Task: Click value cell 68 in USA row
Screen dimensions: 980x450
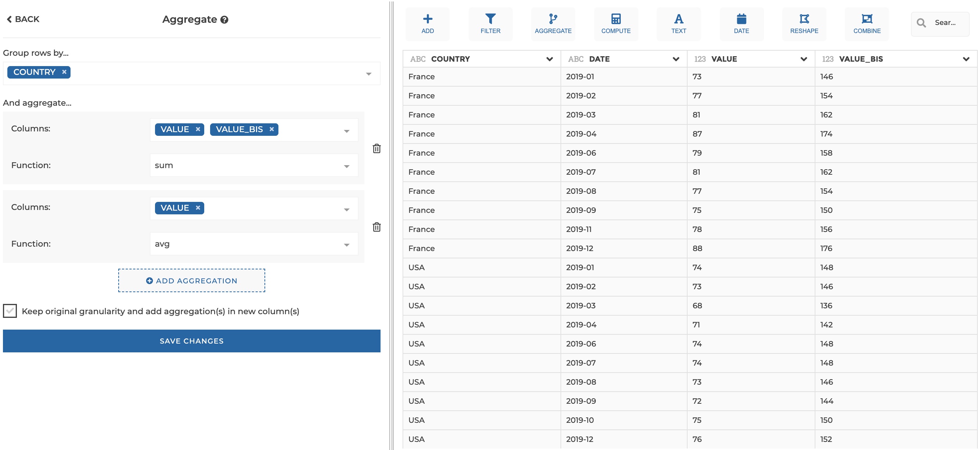Action: point(750,306)
